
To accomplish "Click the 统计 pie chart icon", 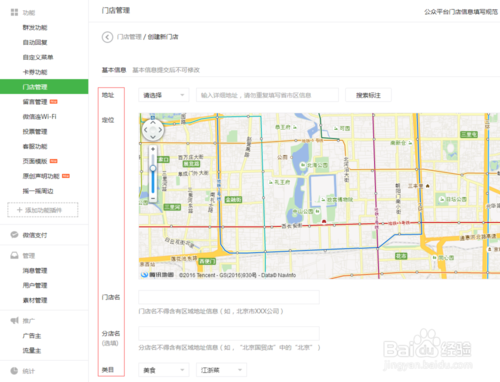I will pyautogui.click(x=14, y=371).
